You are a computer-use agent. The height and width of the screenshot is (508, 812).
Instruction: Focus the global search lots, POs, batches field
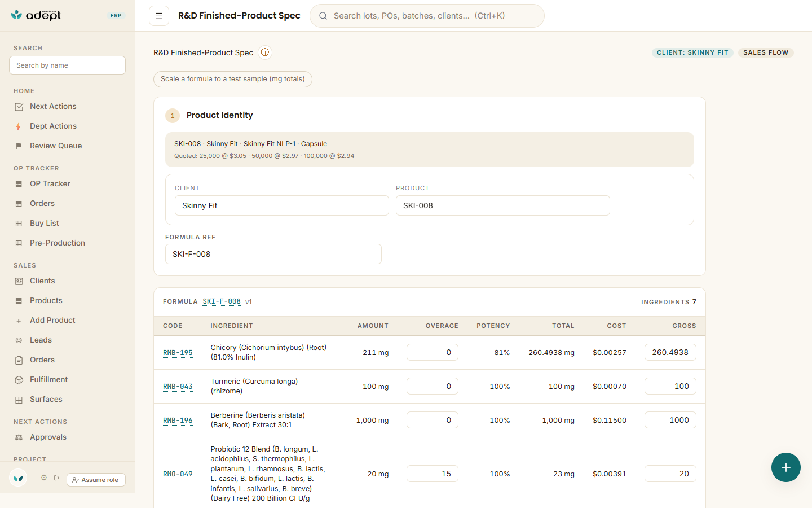pos(427,16)
